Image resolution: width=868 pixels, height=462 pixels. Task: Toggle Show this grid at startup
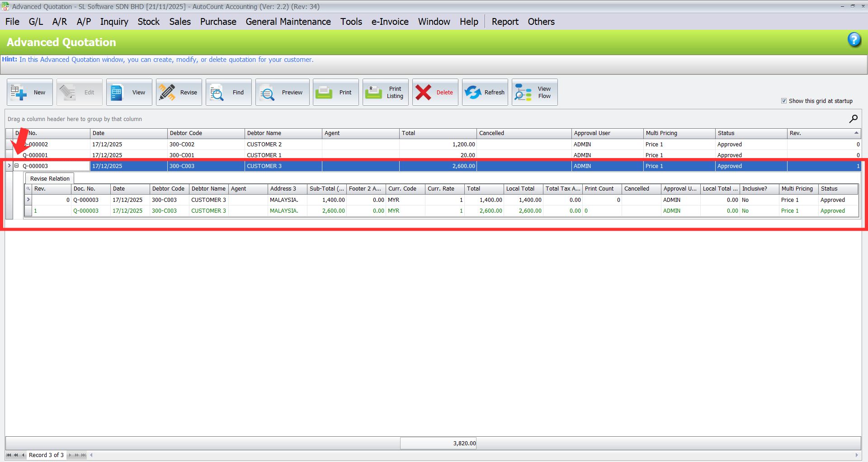[784, 101]
